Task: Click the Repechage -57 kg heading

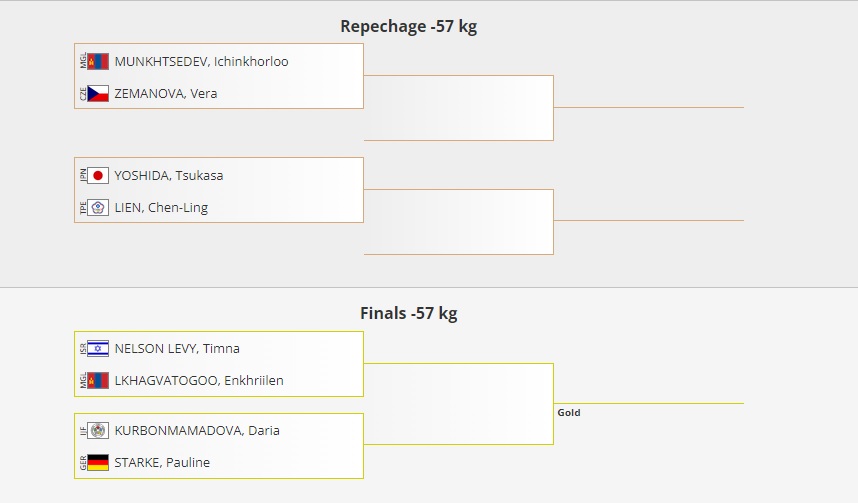Action: (x=408, y=27)
